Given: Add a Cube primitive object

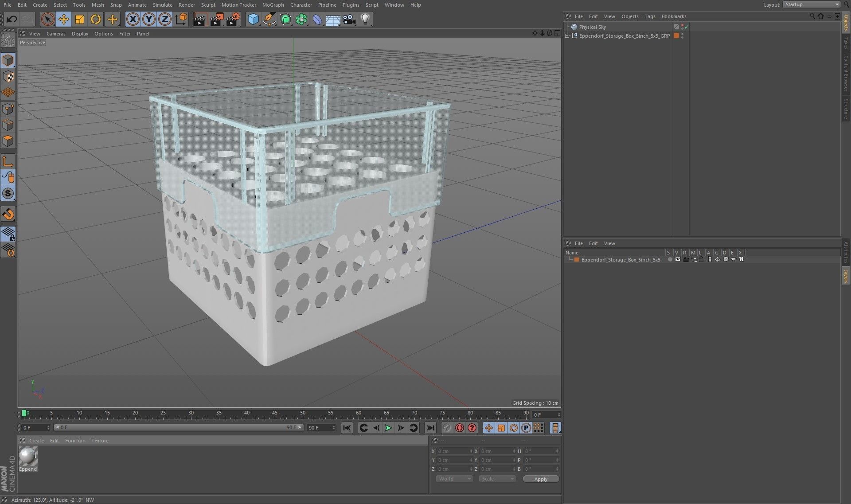Looking at the screenshot, I should pyautogui.click(x=253, y=19).
